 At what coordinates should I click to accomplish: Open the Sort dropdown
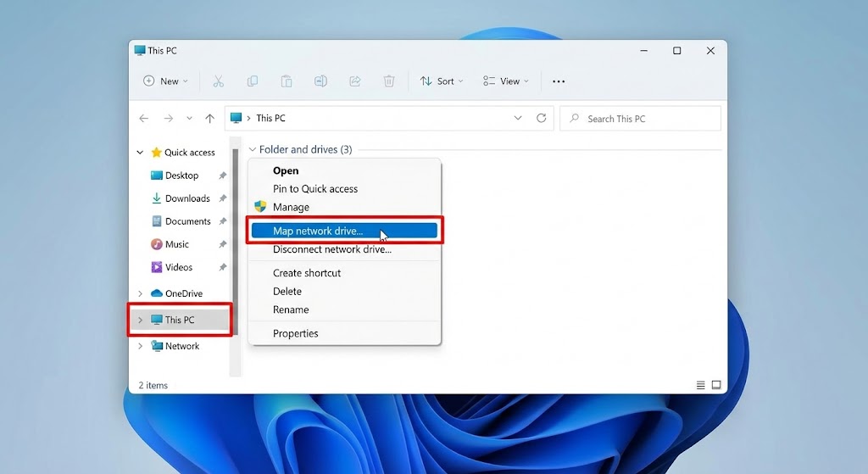[442, 81]
